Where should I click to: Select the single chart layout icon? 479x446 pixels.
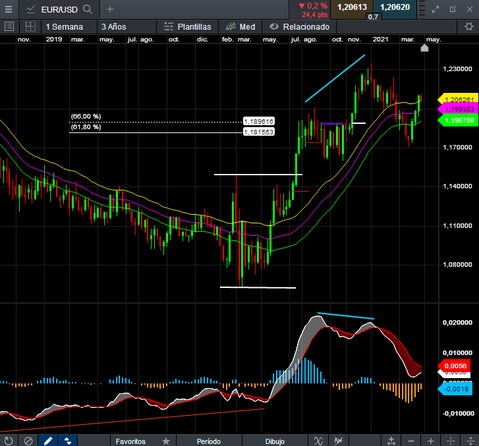pyautogui.click(x=9, y=26)
